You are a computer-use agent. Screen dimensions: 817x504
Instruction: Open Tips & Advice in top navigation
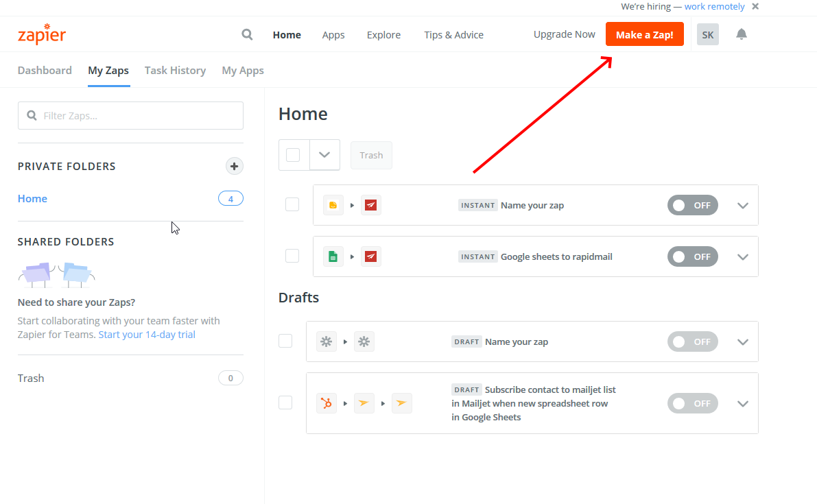(453, 35)
